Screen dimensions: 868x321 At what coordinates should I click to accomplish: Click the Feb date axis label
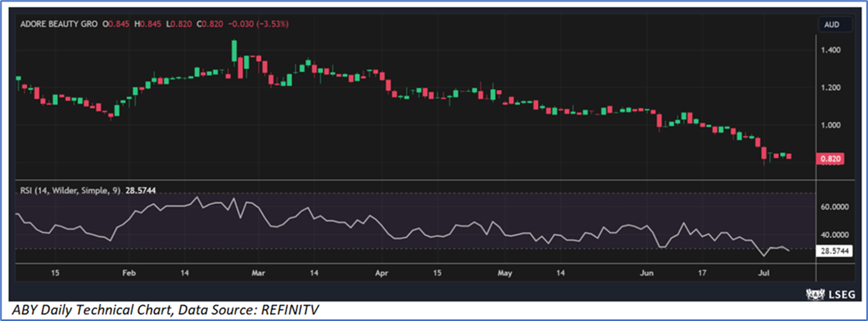tap(129, 273)
